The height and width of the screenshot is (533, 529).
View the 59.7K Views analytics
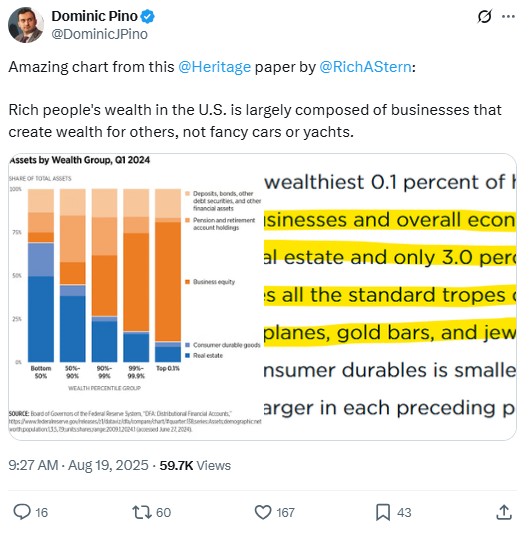point(195,465)
